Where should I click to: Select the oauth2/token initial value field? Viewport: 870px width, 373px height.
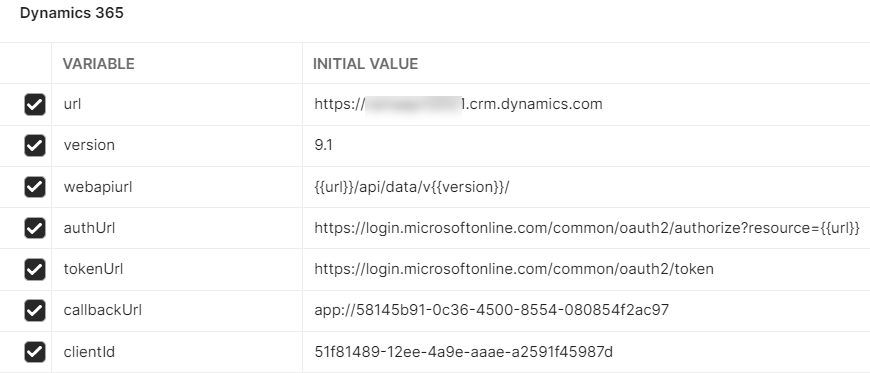[586, 269]
